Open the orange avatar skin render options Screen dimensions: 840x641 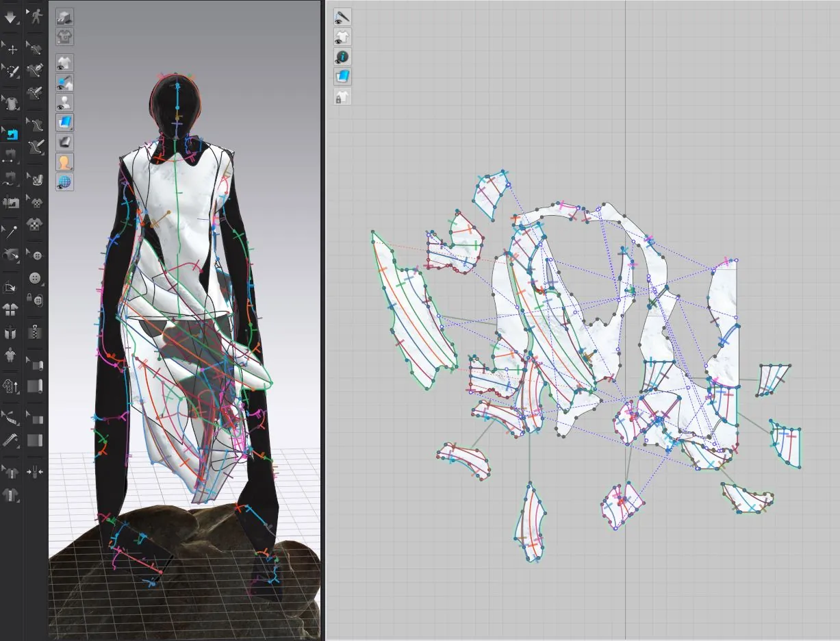[x=64, y=162]
